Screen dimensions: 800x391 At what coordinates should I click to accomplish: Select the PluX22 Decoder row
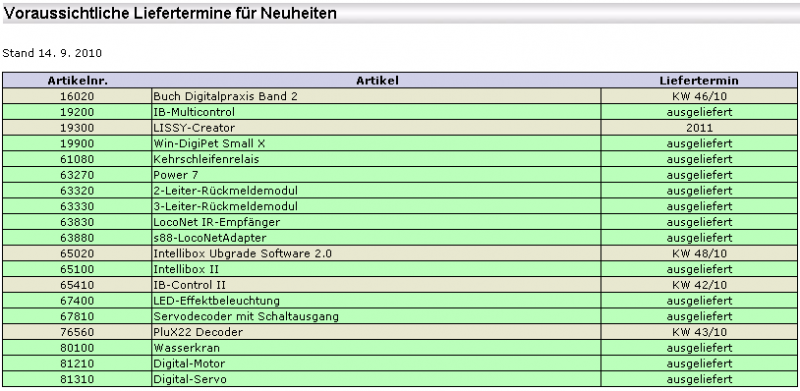(400, 332)
